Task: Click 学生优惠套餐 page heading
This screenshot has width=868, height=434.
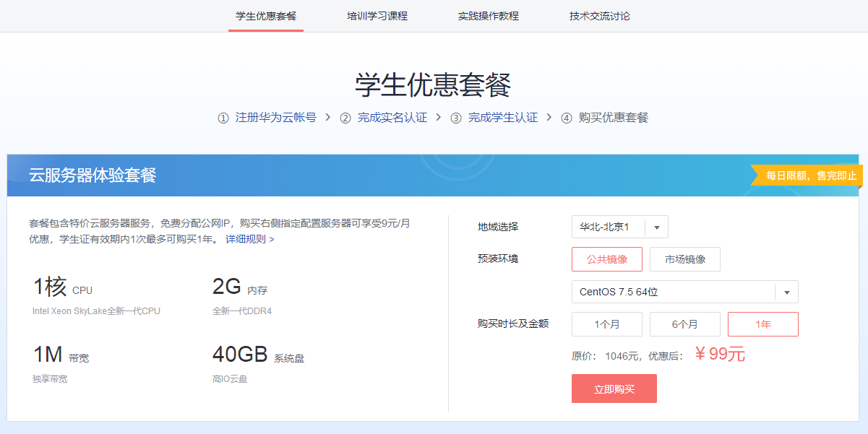Action: (x=433, y=85)
